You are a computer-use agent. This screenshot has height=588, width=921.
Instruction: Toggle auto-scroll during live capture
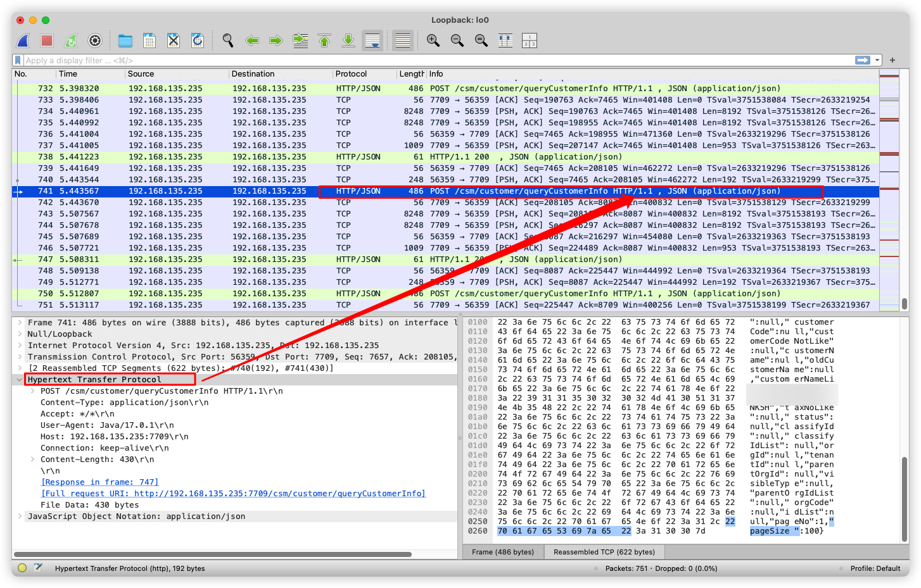[x=372, y=41]
